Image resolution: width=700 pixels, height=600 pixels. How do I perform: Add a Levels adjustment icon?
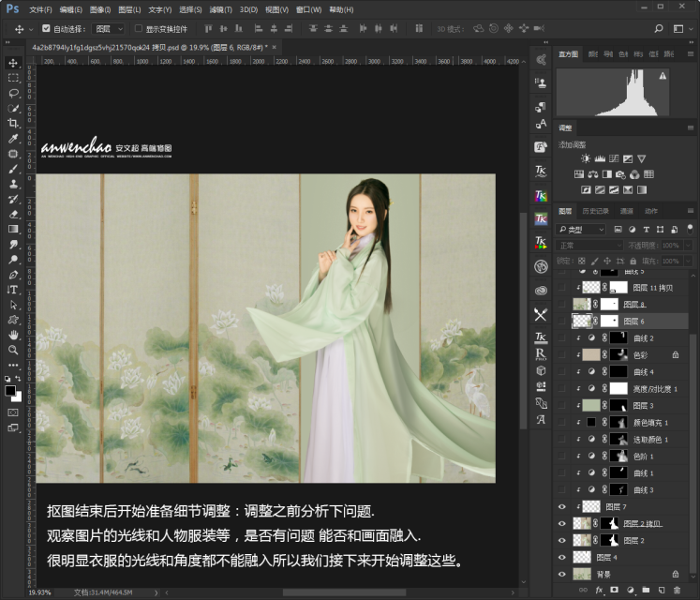[x=600, y=158]
